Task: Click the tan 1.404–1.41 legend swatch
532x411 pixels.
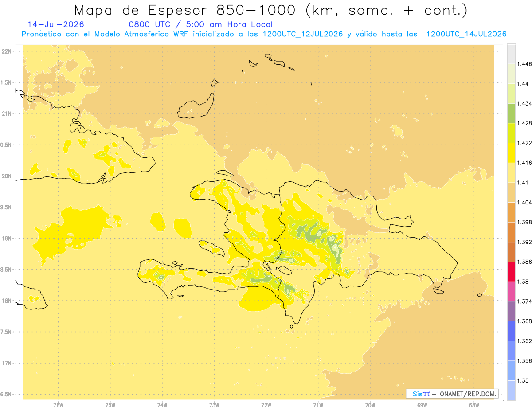Action: (x=511, y=192)
